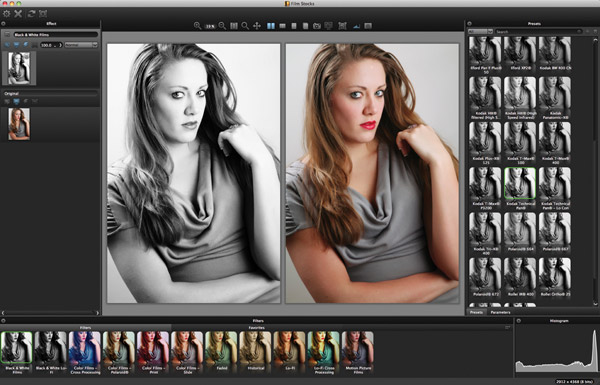600x385 pixels.
Task: Toggle the histogram icon in viewer toolbar
Action: click(356, 26)
